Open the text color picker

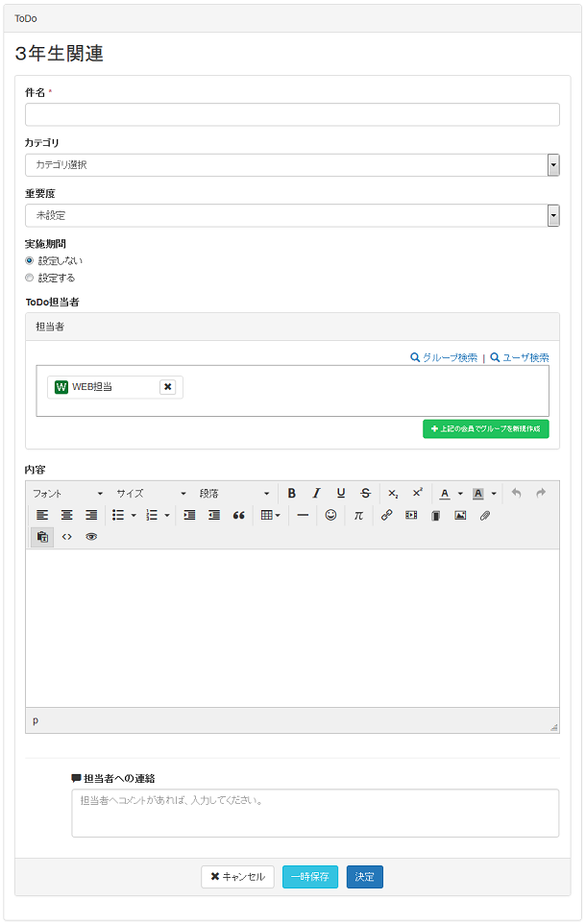[445, 493]
